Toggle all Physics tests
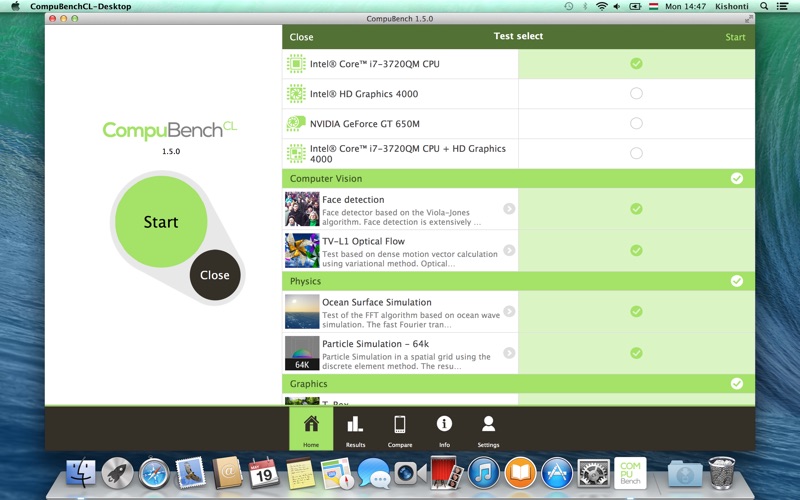The image size is (800, 500). point(737,281)
